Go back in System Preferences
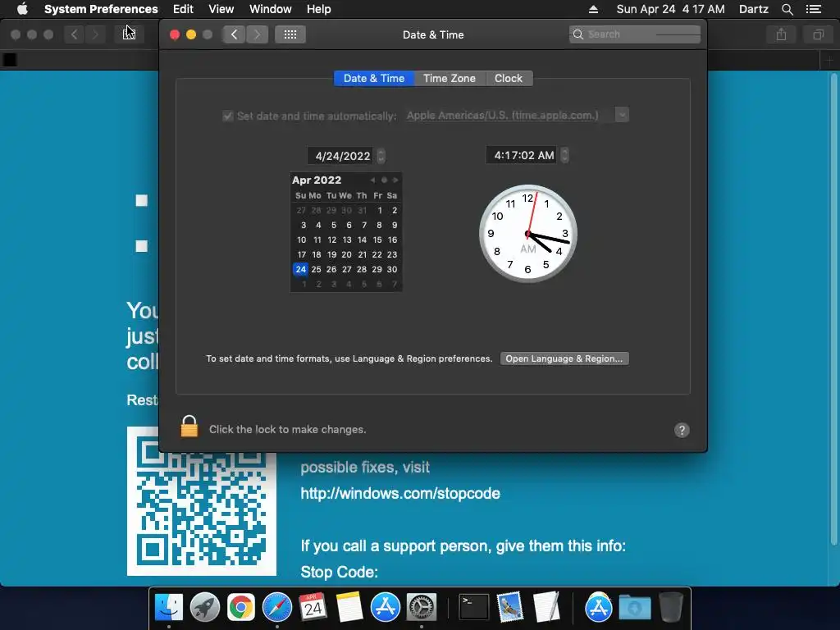Viewport: 840px width, 630px height. tap(234, 34)
